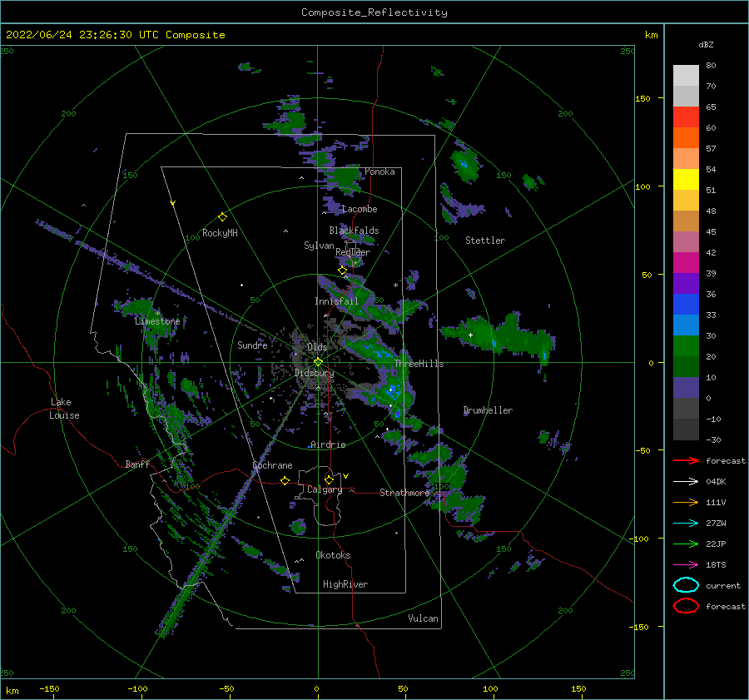
Task: Click the cyan 27ZW arrow icon
Action: click(x=686, y=524)
